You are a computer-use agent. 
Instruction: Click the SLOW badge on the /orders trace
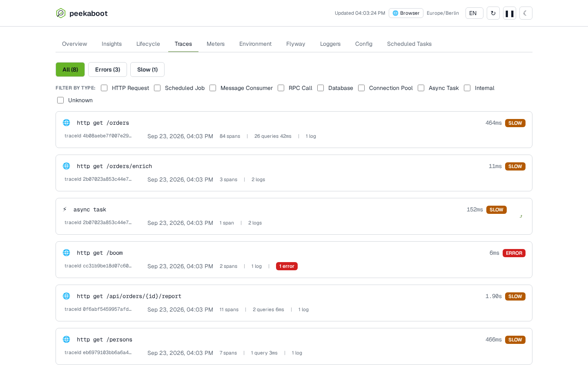click(515, 123)
